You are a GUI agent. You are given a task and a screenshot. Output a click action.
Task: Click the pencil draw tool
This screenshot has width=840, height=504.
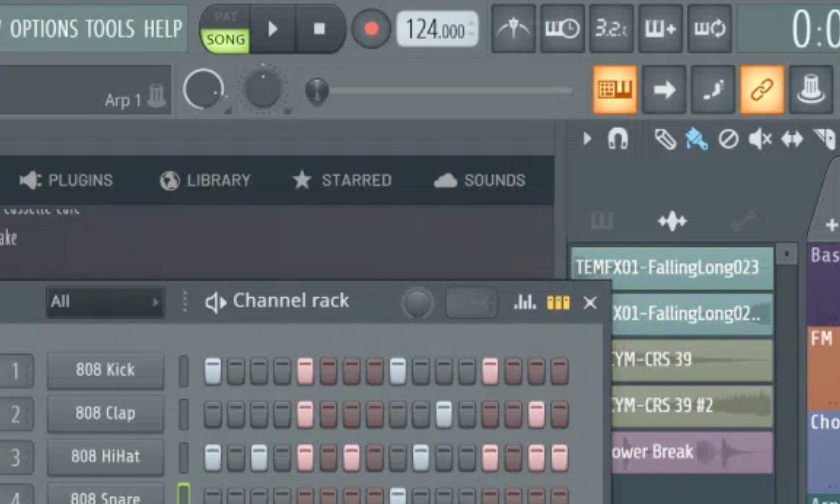point(665,140)
